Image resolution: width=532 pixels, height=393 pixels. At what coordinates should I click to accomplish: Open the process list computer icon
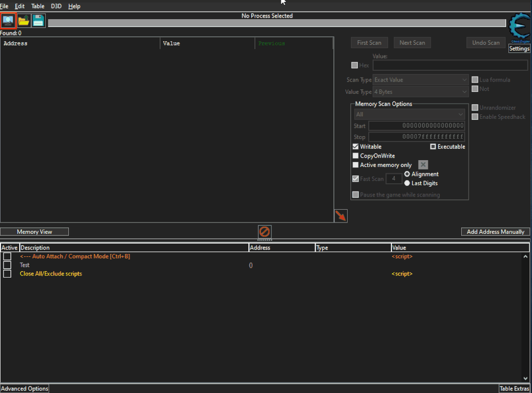(8, 21)
